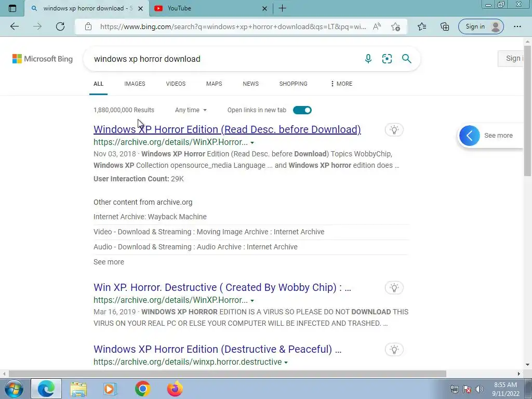Open a new browser tab

tap(282, 8)
